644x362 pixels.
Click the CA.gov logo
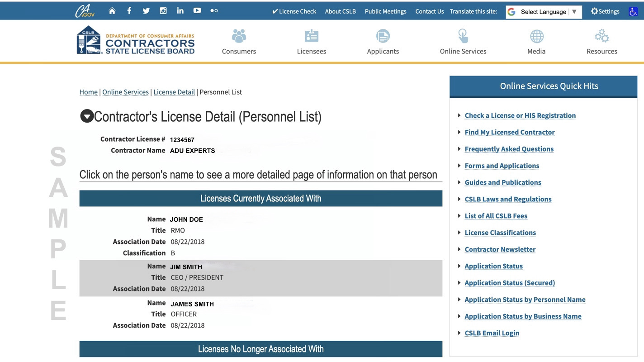click(x=85, y=10)
